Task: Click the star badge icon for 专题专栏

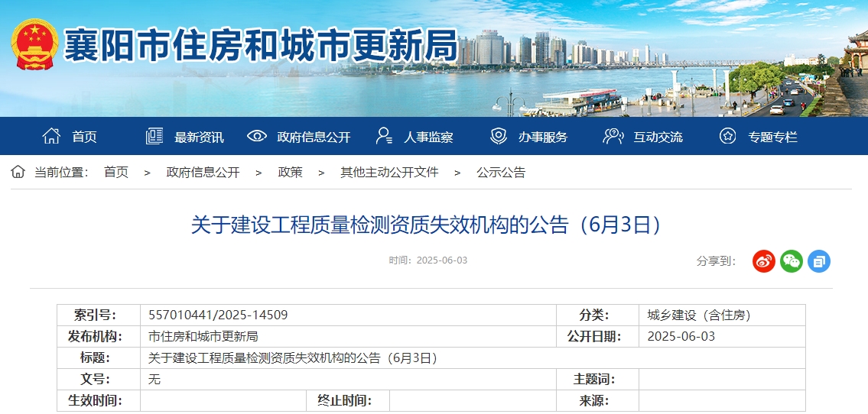Action: click(x=727, y=137)
